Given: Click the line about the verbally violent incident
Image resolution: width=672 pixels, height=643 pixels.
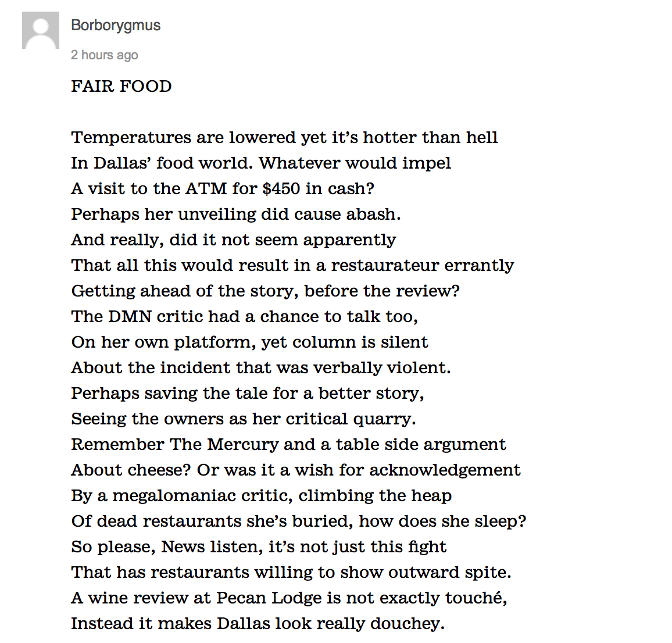Looking at the screenshot, I should coord(261,368).
